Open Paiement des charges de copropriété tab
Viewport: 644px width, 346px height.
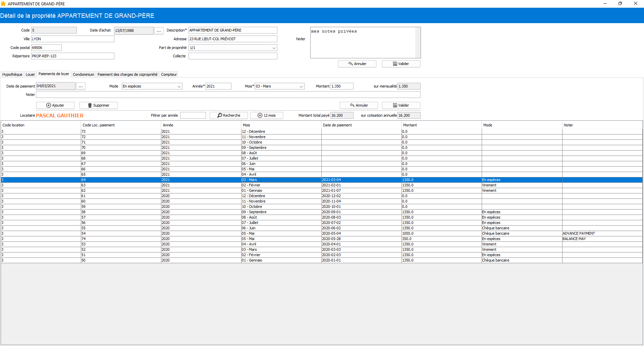point(127,74)
